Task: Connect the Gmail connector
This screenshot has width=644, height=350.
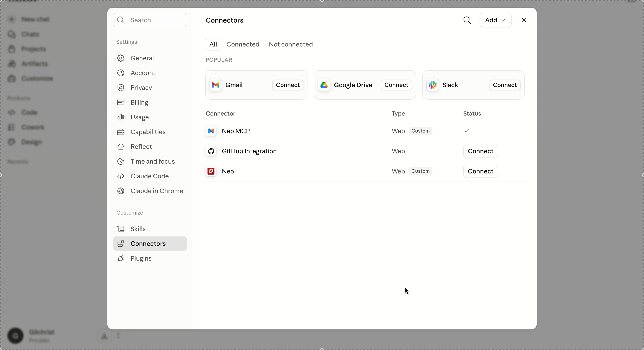Action: (x=288, y=85)
